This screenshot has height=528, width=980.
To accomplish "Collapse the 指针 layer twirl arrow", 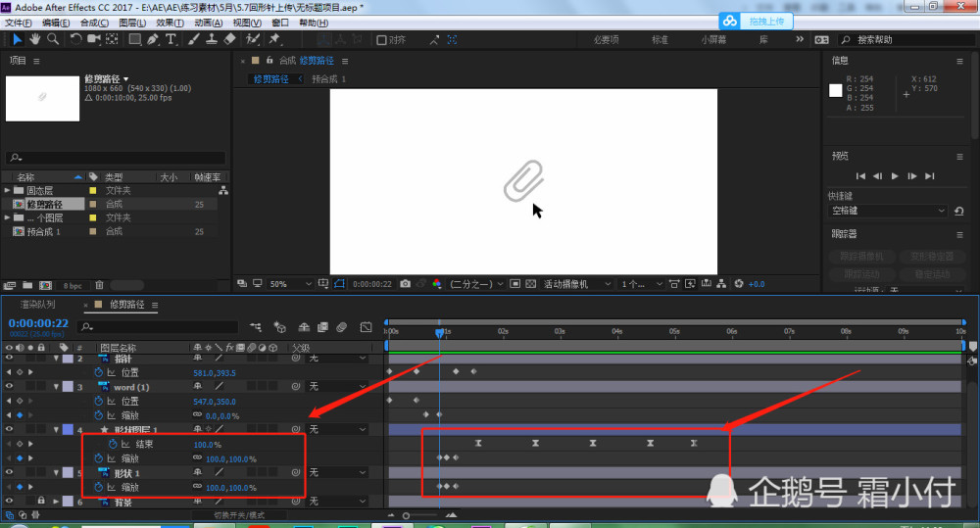I will (56, 359).
